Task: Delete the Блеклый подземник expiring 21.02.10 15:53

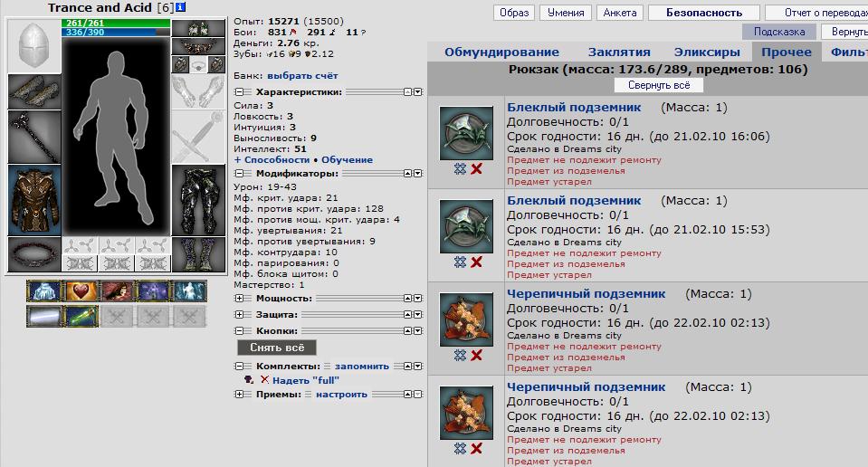Action: 476,262
